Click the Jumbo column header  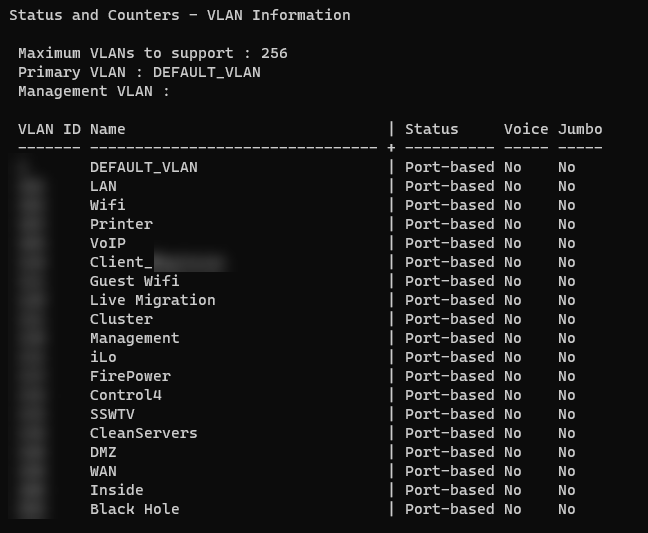(580, 129)
